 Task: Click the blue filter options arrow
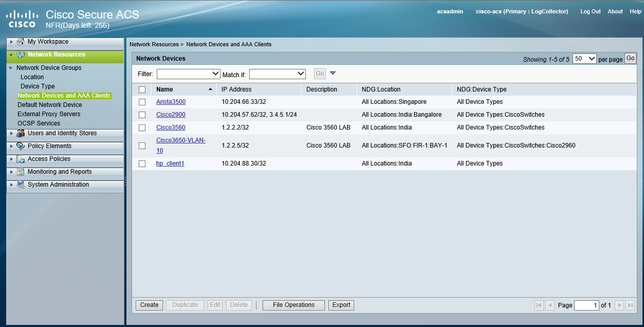[333, 74]
